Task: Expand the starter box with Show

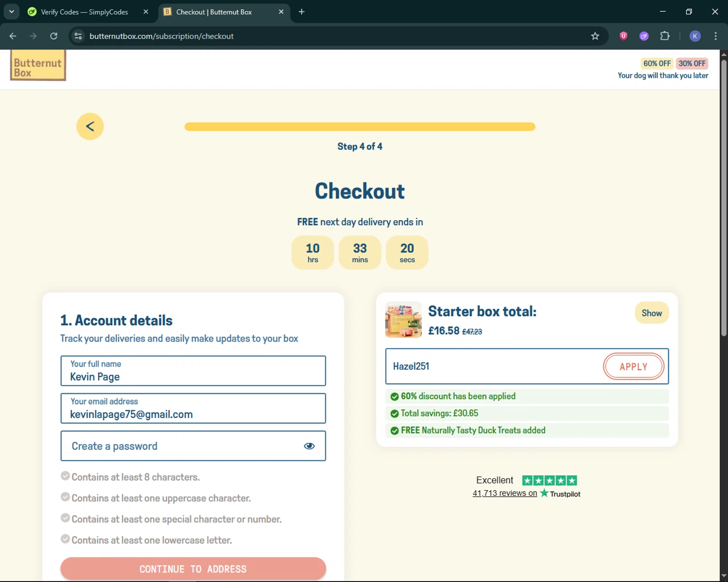Action: (652, 313)
